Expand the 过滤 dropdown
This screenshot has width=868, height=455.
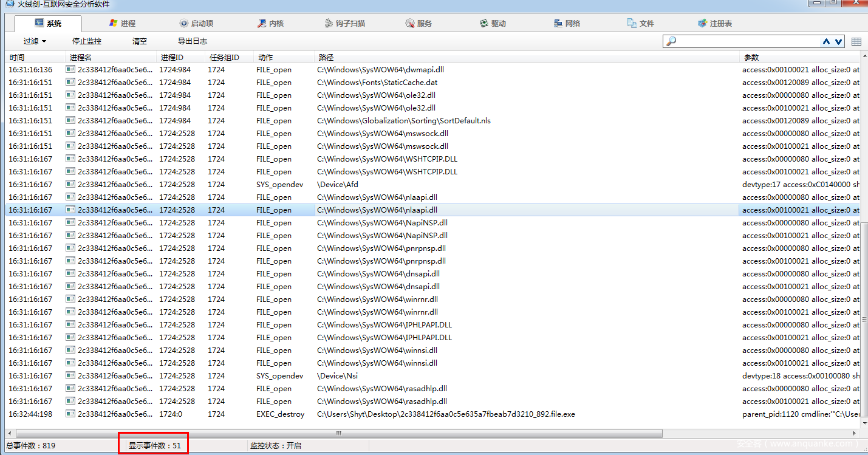coord(35,41)
